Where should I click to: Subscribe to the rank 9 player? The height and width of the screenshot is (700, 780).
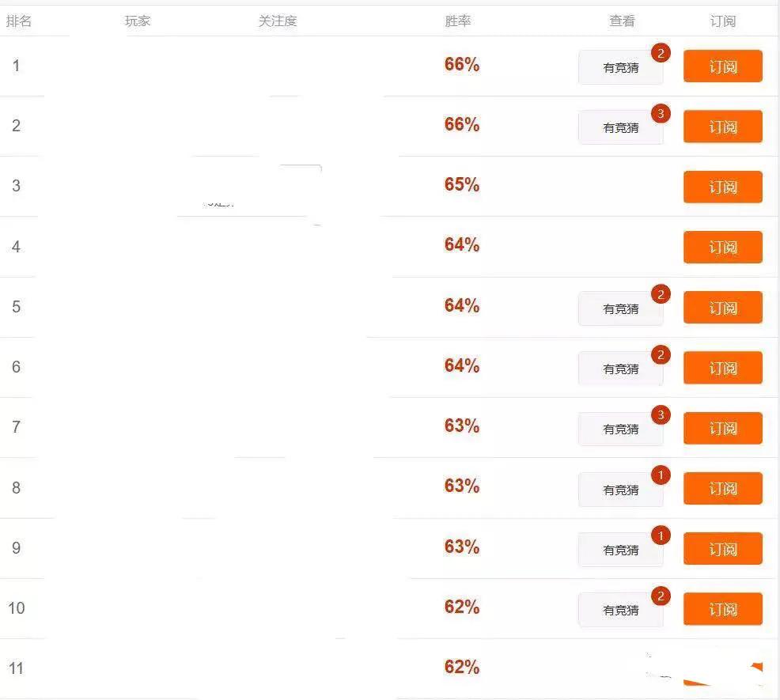click(722, 549)
